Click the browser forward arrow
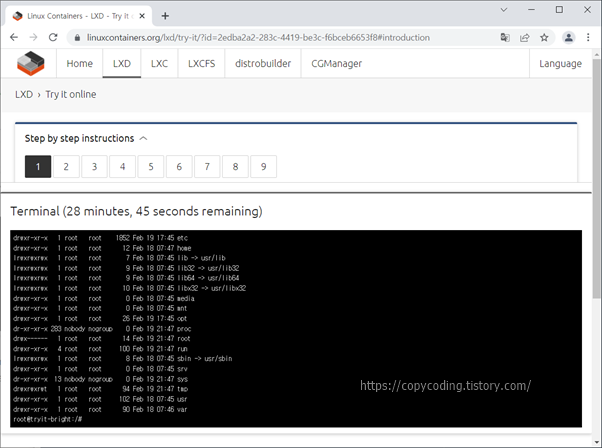The width and height of the screenshot is (602, 448). click(33, 37)
